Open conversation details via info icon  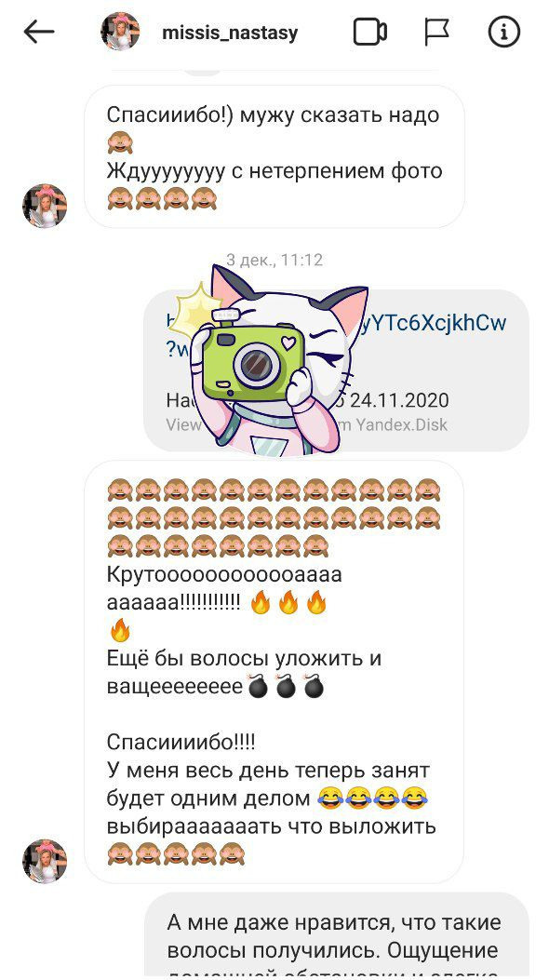coord(504,32)
